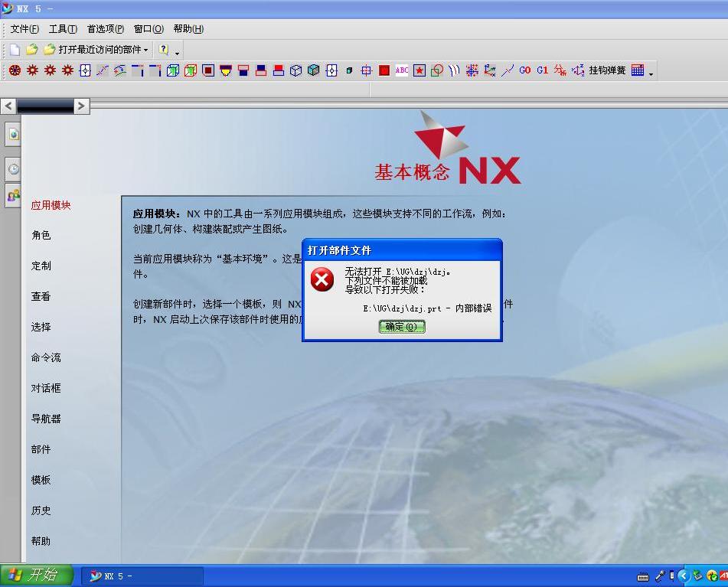This screenshot has height=587, width=728.
Task: Select the 历史 link
Action: [x=41, y=511]
